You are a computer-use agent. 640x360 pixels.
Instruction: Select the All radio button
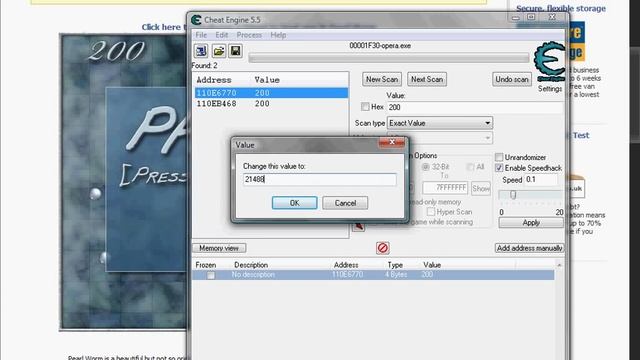pos(470,167)
